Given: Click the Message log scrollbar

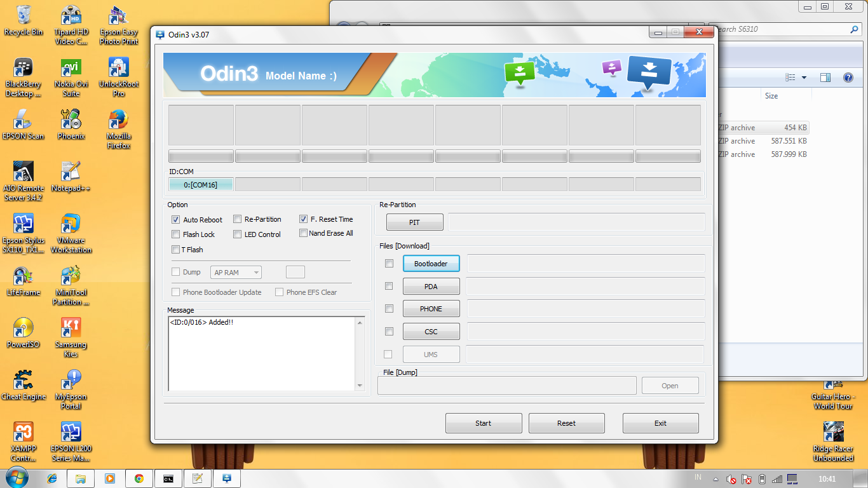Looking at the screenshot, I should click(x=360, y=354).
